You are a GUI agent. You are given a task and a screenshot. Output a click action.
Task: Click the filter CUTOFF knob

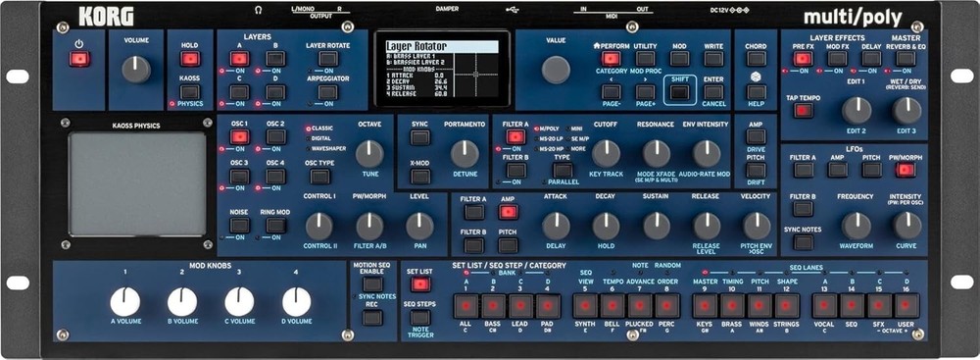pyautogui.click(x=606, y=153)
